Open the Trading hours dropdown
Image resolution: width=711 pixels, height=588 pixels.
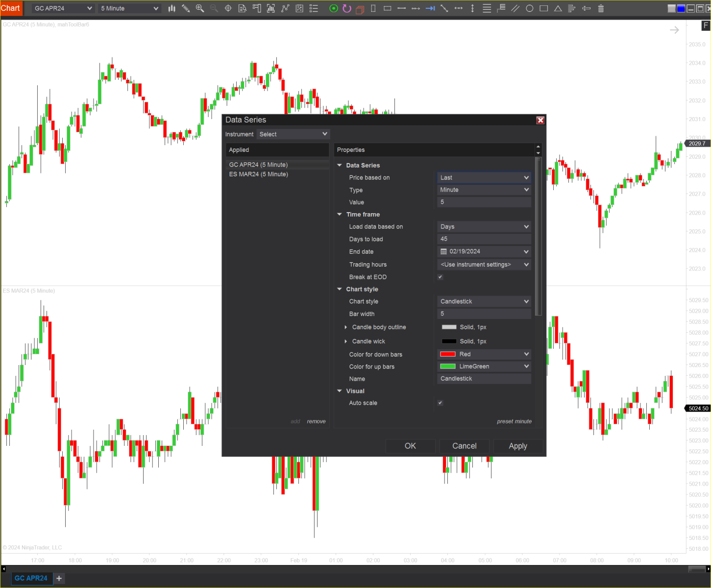point(484,265)
